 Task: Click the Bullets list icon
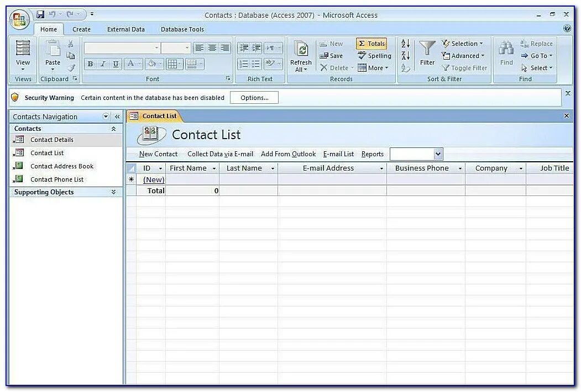pyautogui.click(x=256, y=64)
